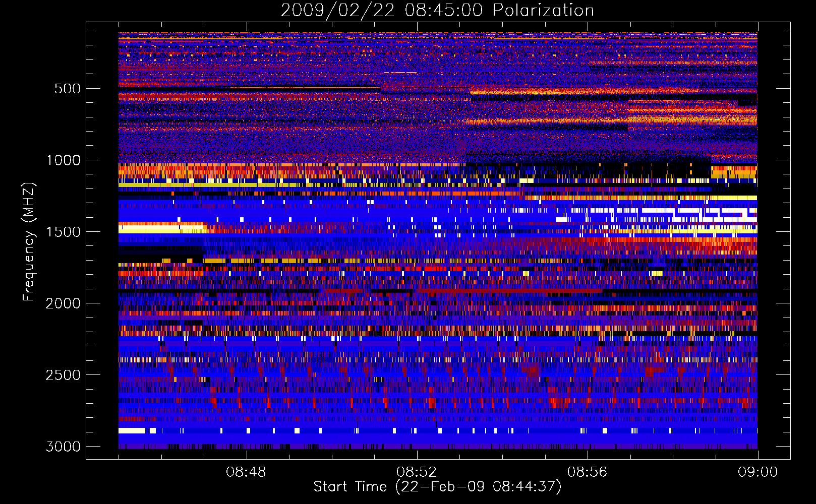Click the 08:48 time tick label
The image size is (816, 504).
pos(246,472)
